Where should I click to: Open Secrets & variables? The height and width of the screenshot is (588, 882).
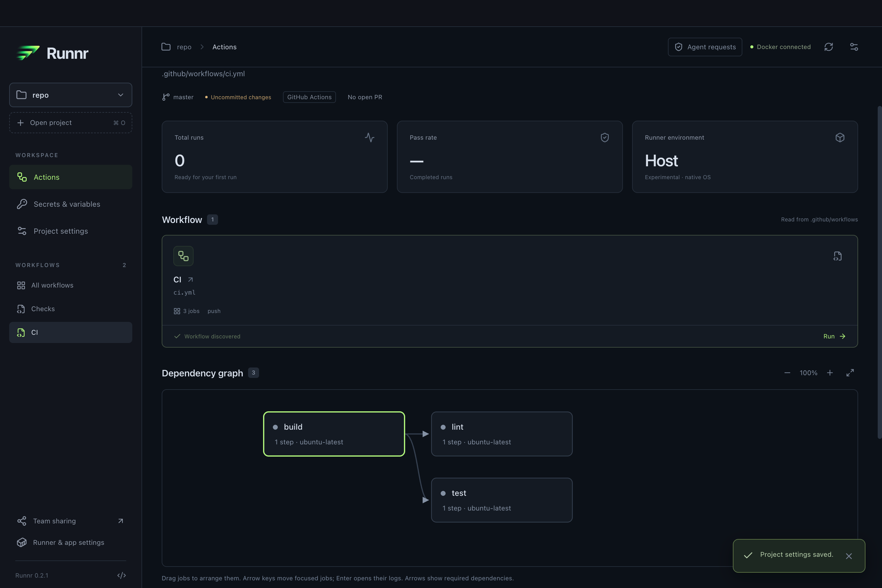70,204
